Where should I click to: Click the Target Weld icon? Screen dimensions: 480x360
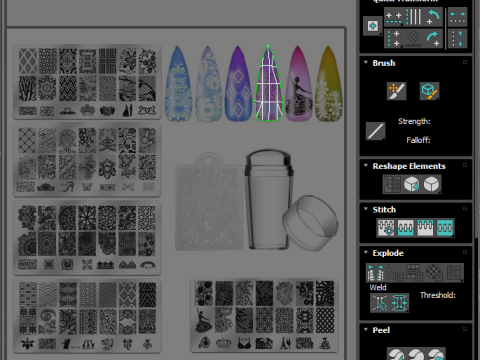point(380,303)
